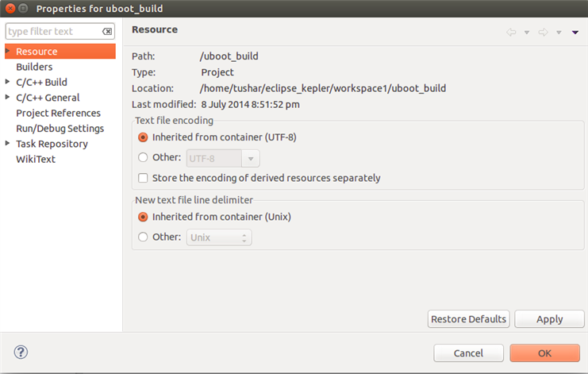Close the Properties dialog window
Image resolution: width=588 pixels, height=374 pixels.
(7, 9)
